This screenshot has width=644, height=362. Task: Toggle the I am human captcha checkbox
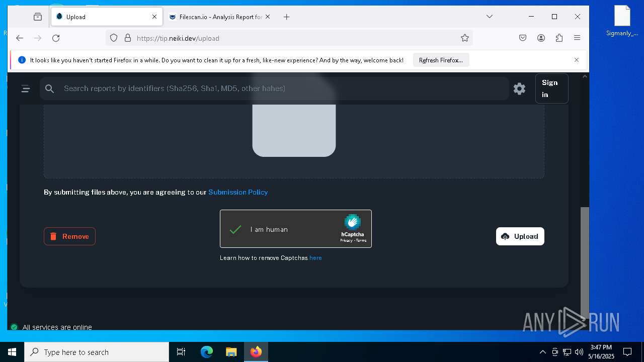pos(235,229)
